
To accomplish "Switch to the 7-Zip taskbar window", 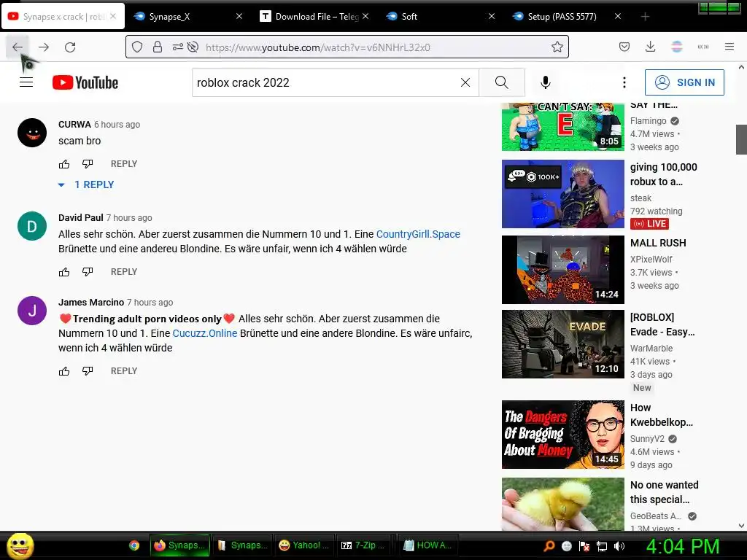I will [x=363, y=545].
